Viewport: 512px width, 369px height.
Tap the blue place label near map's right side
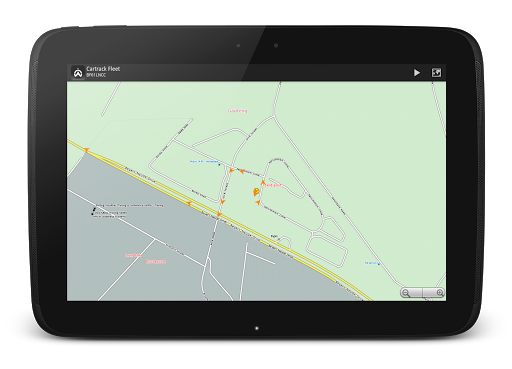click(372, 263)
